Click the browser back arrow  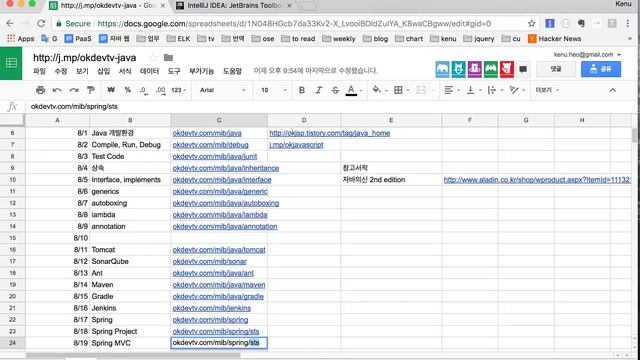10,23
